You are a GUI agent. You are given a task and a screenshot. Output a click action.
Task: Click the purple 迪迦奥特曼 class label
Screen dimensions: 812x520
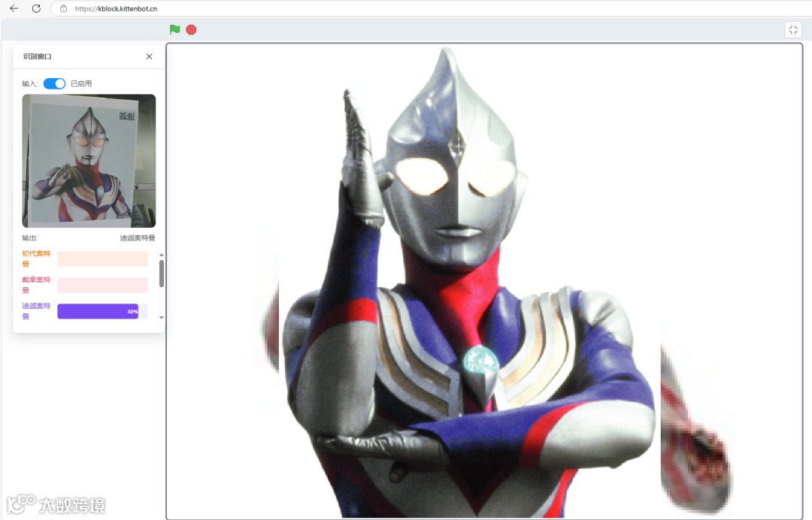(36, 311)
